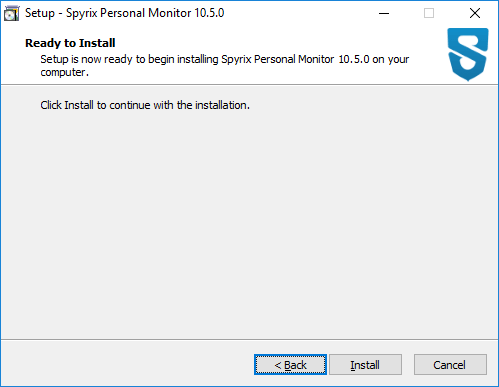Click the window title "Setup - Spyrix Personal Monitor 10.5.0"

pos(125,13)
